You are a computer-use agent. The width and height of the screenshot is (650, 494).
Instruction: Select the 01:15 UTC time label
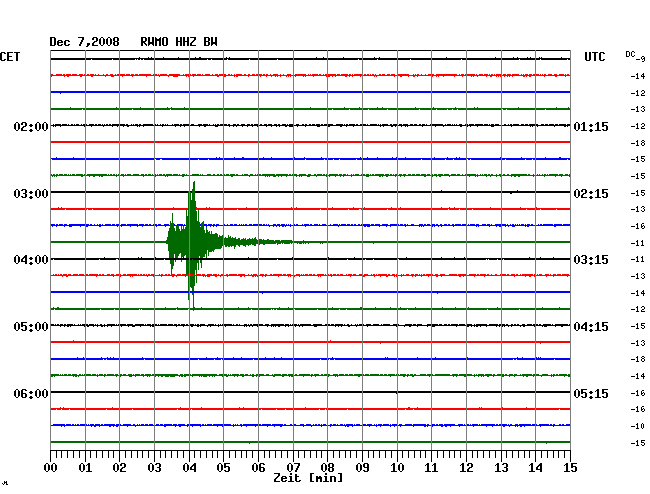tap(591, 126)
